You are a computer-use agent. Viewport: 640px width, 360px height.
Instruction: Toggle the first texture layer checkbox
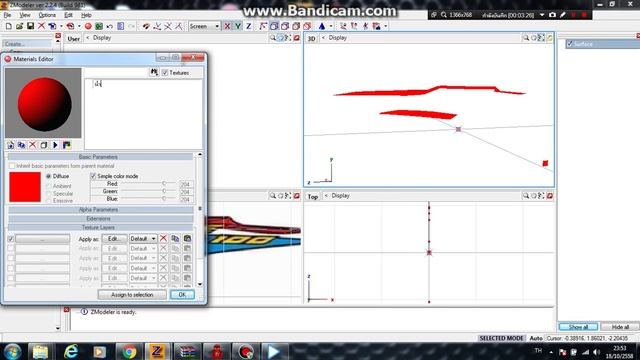point(11,238)
